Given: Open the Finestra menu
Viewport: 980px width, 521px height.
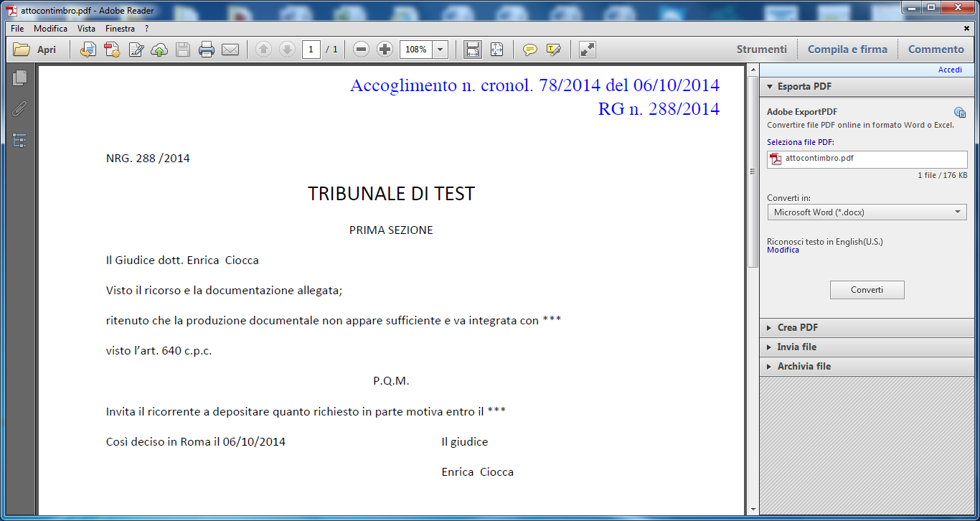Looking at the screenshot, I should [x=120, y=29].
